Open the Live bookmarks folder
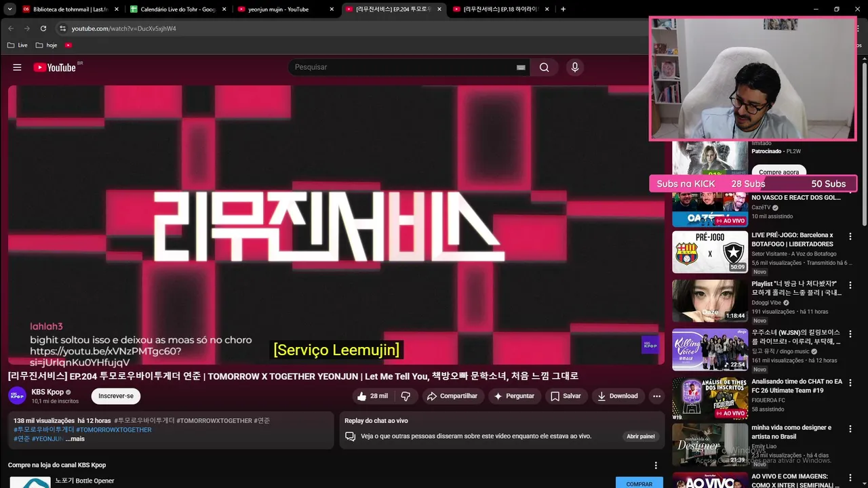 coord(18,45)
